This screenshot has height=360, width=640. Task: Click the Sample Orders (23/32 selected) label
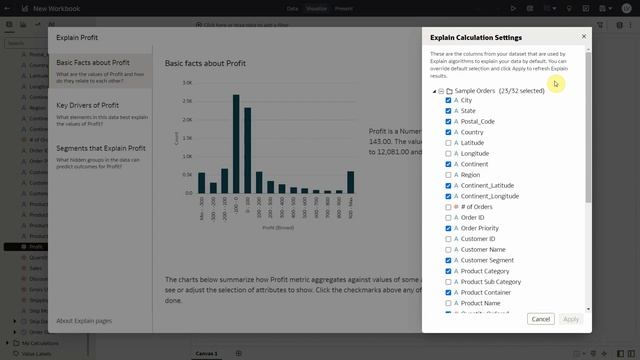pos(500,91)
